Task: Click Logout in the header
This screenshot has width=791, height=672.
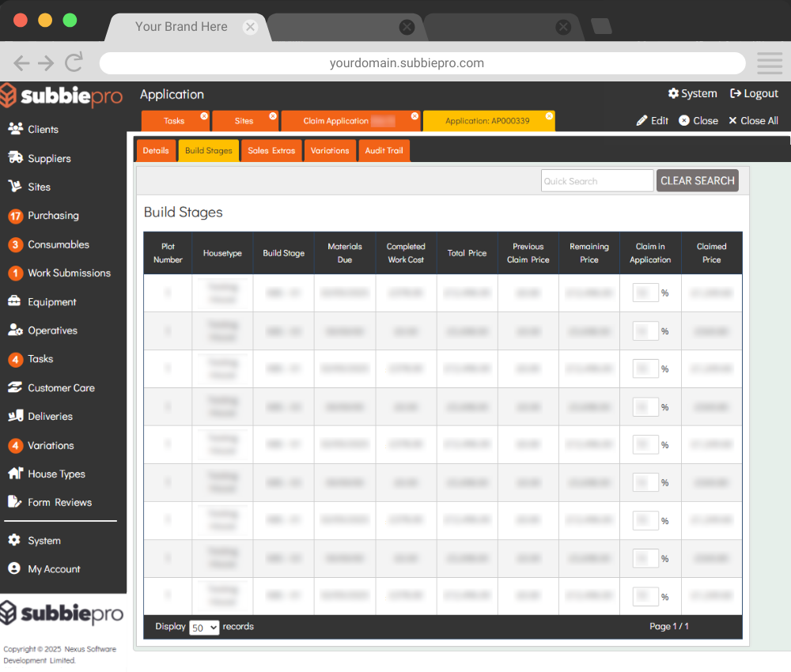Action: [754, 93]
